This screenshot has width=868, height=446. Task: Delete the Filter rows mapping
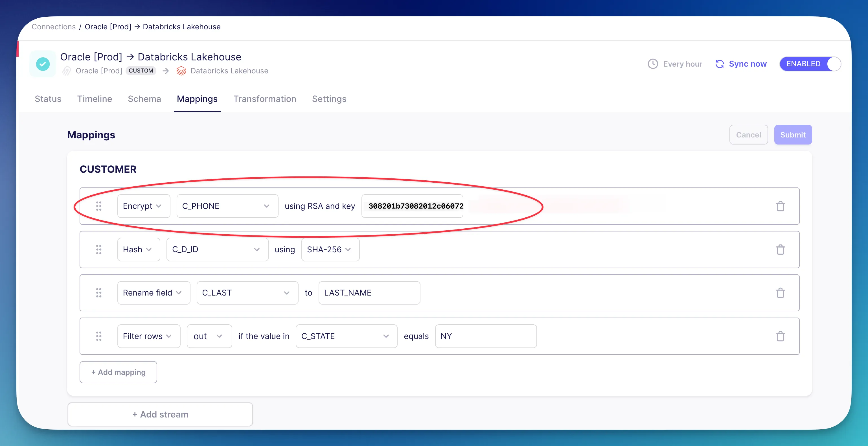pos(781,336)
